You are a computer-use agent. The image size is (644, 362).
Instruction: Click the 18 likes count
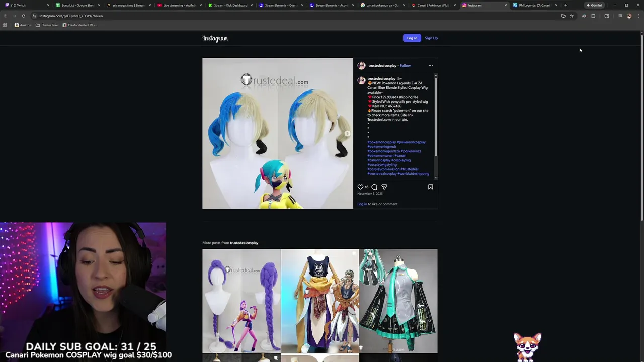click(x=366, y=187)
